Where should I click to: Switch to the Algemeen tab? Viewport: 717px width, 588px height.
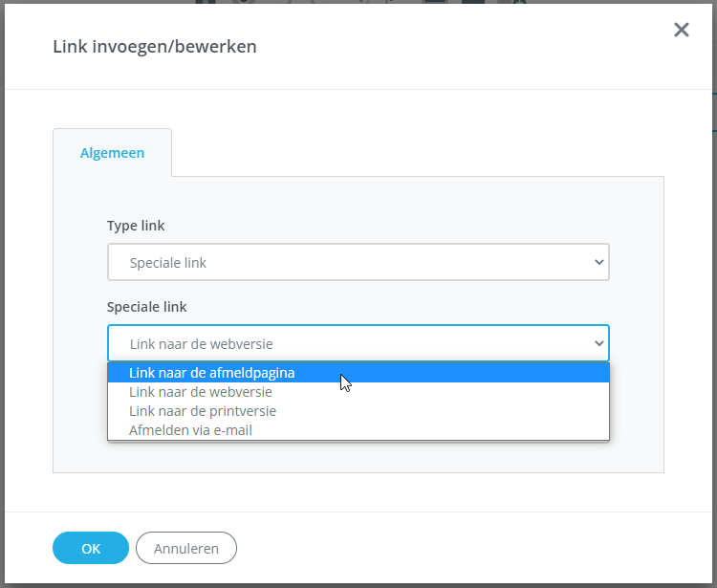[113, 153]
